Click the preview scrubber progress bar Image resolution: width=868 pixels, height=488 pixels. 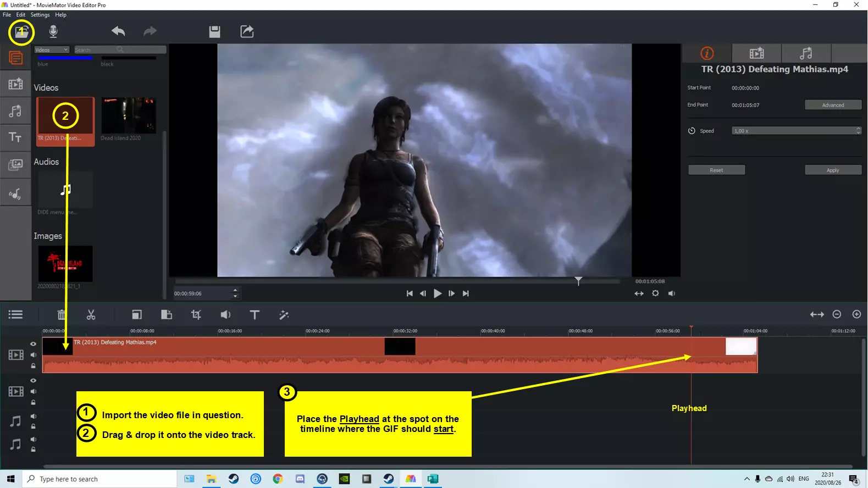click(x=397, y=281)
